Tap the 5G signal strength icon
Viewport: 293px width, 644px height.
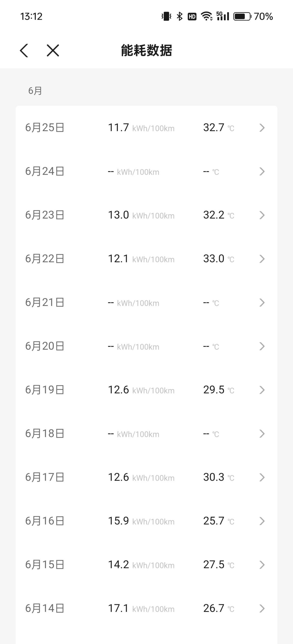(223, 17)
